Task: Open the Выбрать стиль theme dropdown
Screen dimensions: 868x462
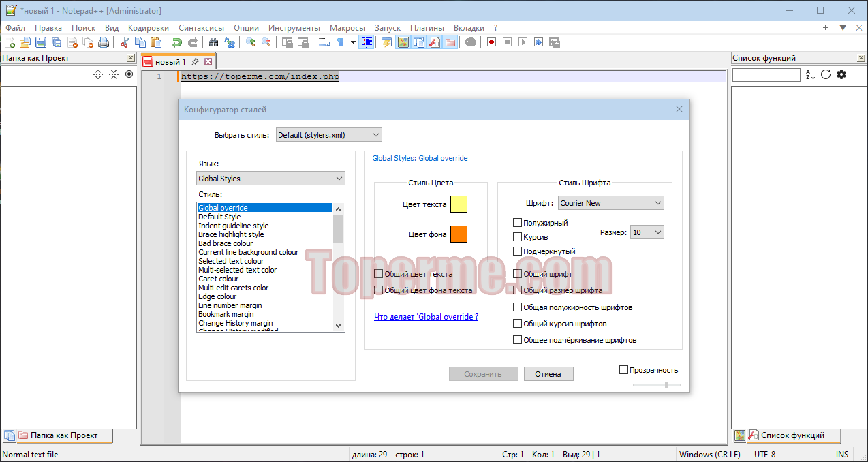Action: [x=328, y=135]
